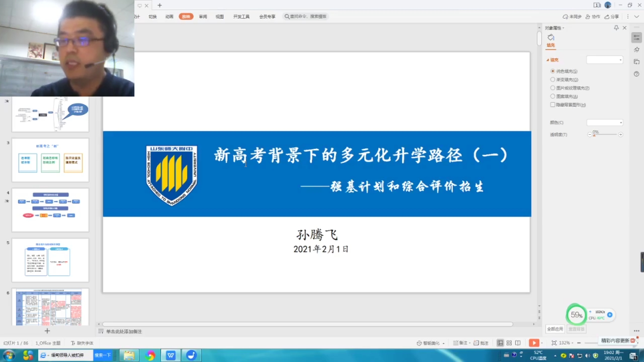Check the hide background graphics (隐藏背景图形) box
This screenshot has height=362, width=644.
pyautogui.click(x=552, y=105)
